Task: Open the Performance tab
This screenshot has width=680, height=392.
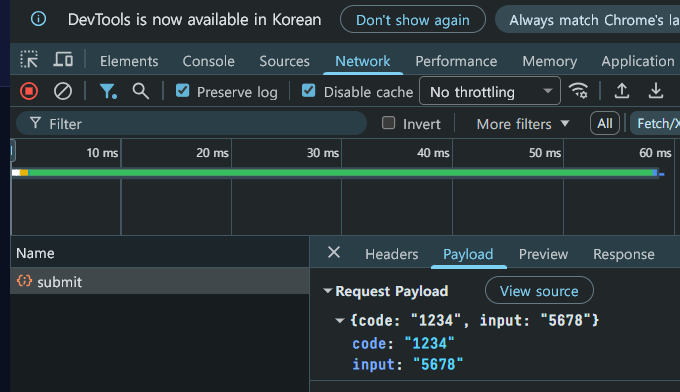Action: (x=456, y=61)
